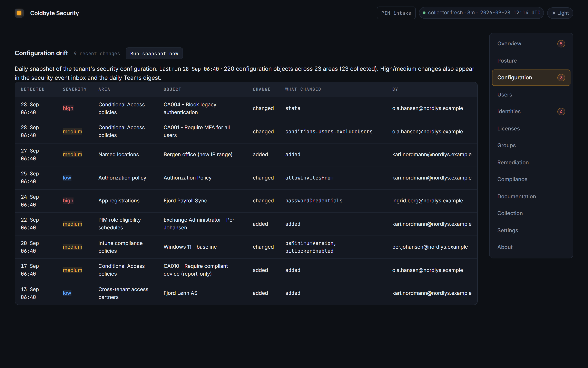Viewport: 588px width, 368px height.
Task: Click 'passwordCredentials' in What Changed column
Action: coord(314,201)
